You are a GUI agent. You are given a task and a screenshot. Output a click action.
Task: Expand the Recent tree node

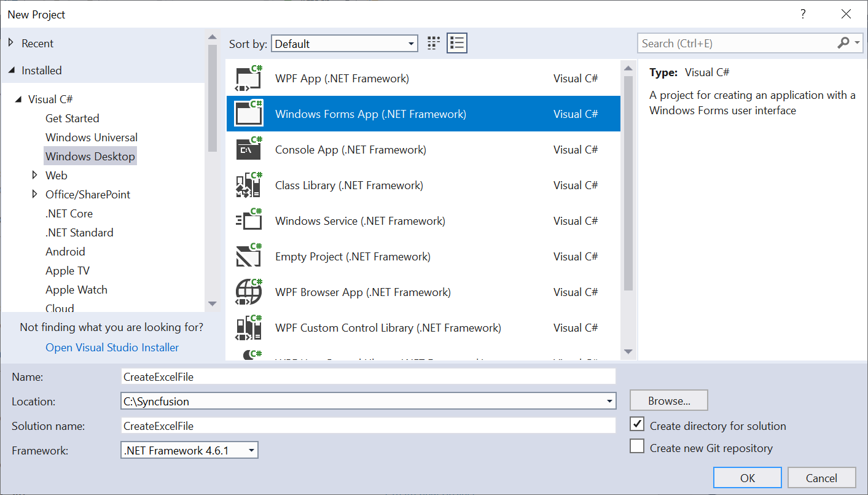(x=11, y=44)
